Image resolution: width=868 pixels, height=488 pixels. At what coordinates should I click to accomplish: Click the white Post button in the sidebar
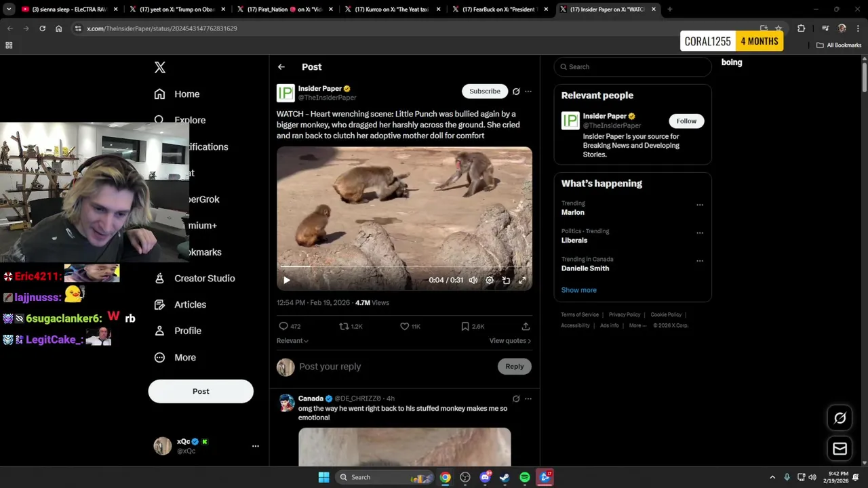point(201,391)
